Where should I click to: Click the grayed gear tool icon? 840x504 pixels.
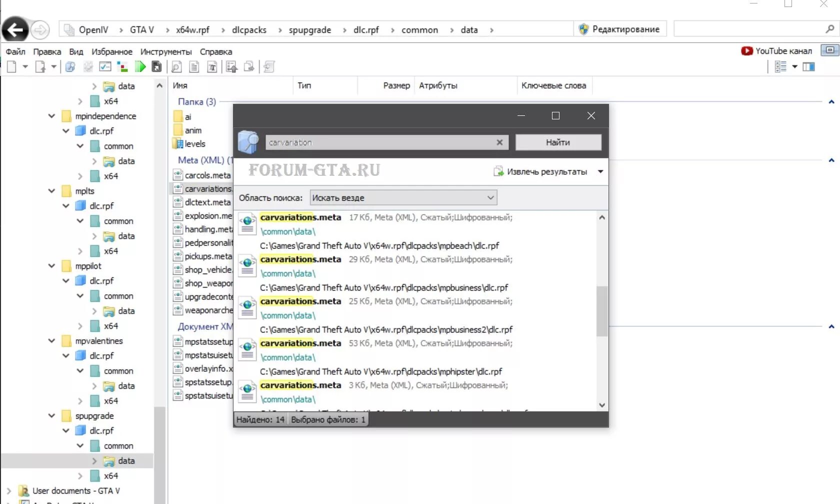click(x=88, y=66)
